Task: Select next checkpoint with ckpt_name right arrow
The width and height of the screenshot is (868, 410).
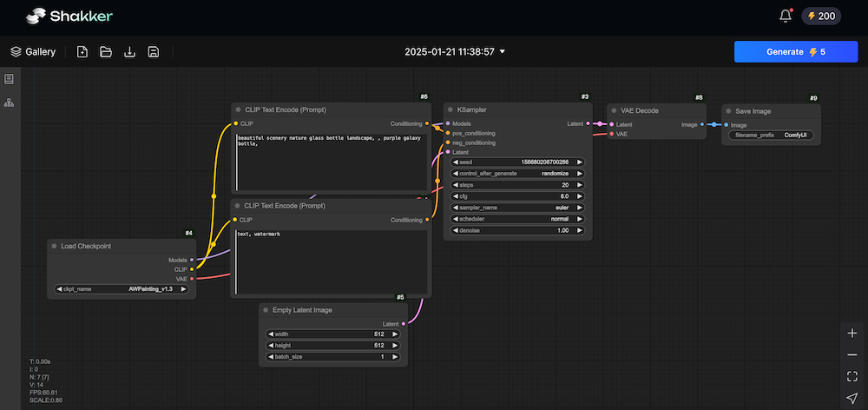Action: tap(184, 288)
